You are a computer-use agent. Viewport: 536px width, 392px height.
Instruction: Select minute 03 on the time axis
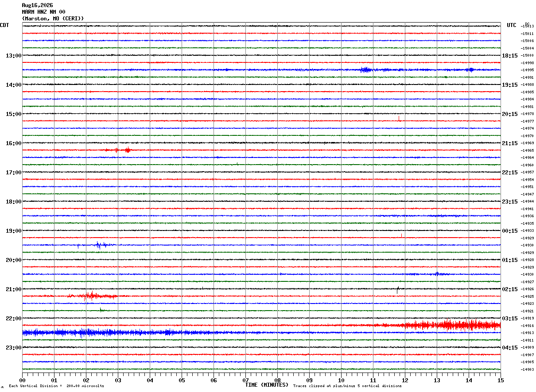[x=118, y=380]
